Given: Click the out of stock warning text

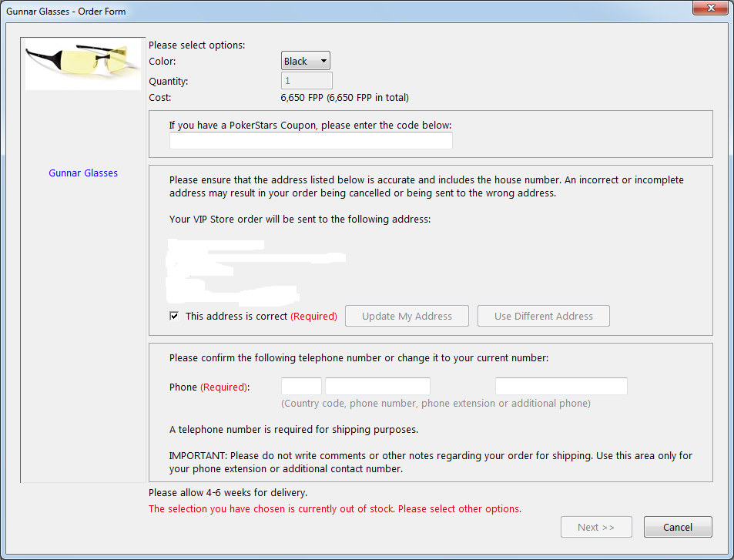Looking at the screenshot, I should click(335, 509).
